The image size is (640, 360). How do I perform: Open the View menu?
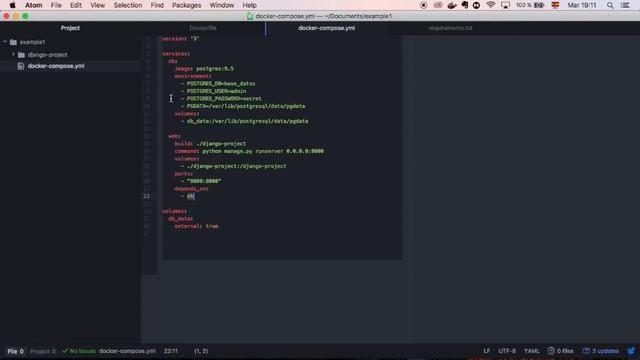click(98, 5)
